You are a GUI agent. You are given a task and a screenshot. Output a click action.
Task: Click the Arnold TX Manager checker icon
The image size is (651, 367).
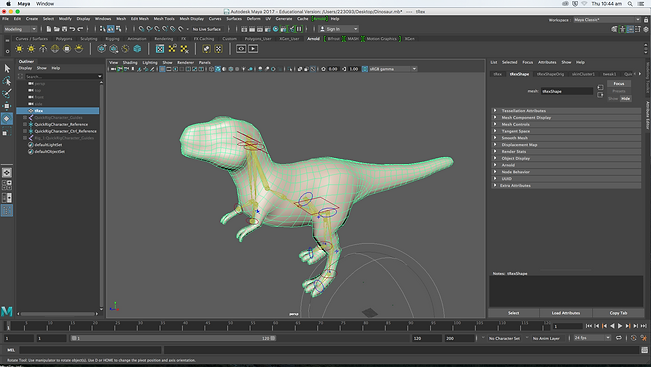160,49
